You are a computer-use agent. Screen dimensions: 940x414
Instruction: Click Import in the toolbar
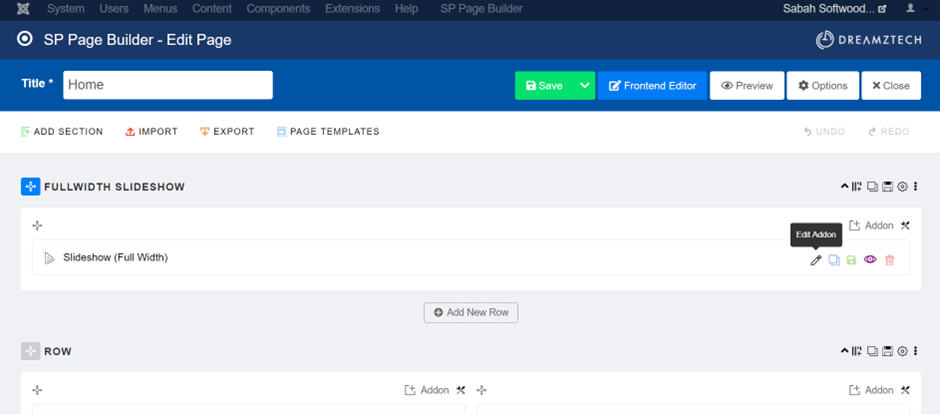click(x=152, y=132)
